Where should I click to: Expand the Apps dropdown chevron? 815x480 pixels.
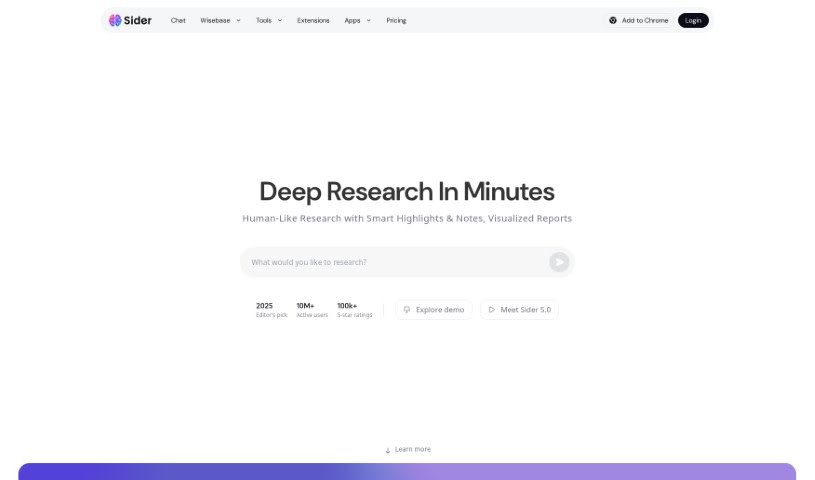point(369,20)
